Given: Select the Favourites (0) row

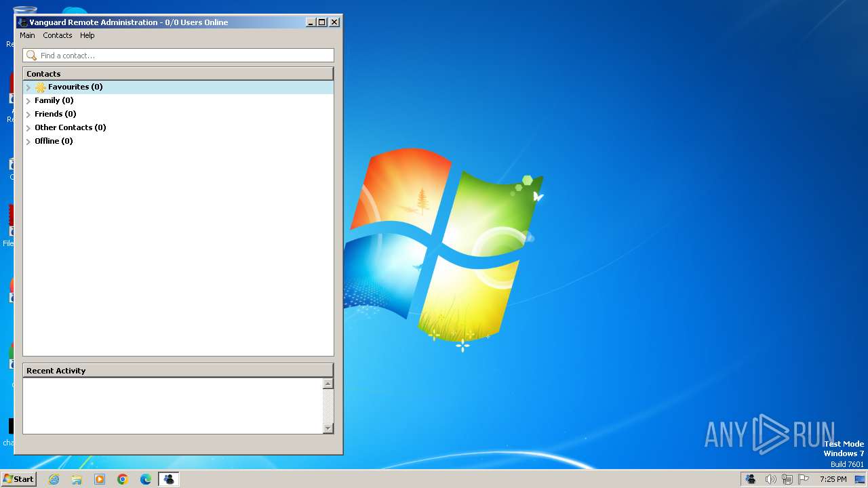Looking at the screenshot, I should coord(178,87).
